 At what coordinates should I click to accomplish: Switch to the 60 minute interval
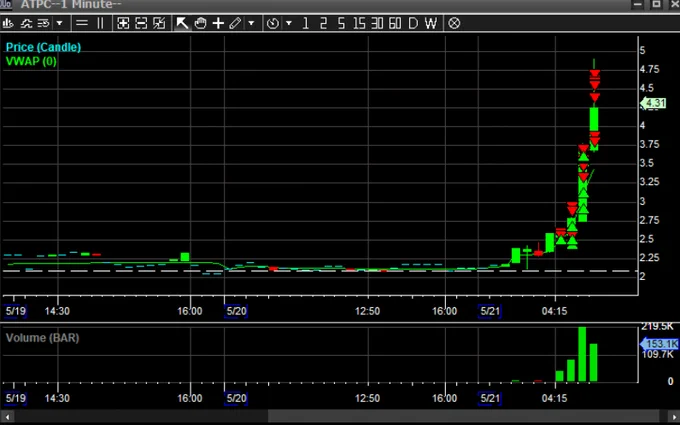[x=395, y=23]
